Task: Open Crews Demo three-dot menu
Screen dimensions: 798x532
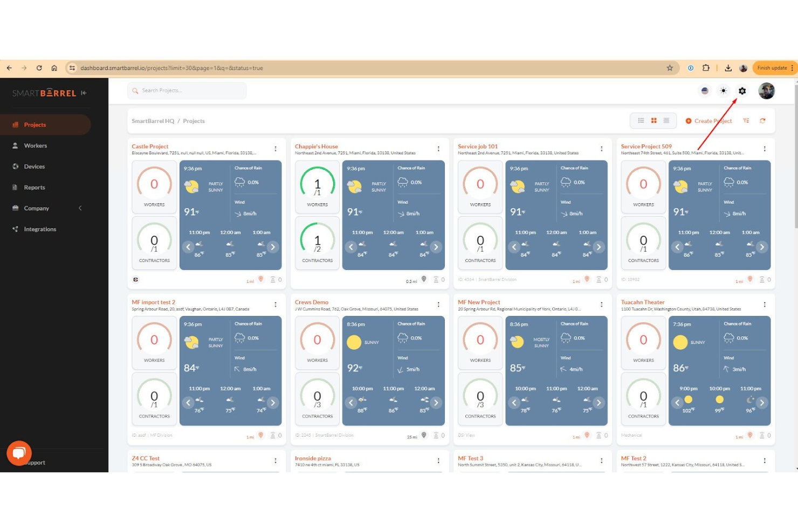Action: [438, 305]
